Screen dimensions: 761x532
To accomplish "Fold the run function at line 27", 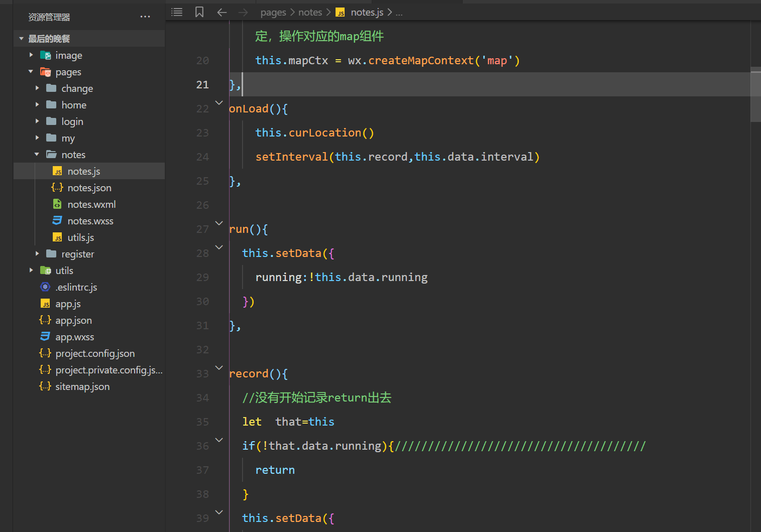I will (x=219, y=223).
